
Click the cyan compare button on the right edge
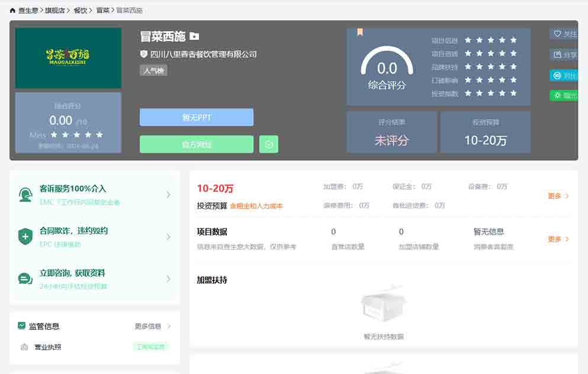click(564, 76)
